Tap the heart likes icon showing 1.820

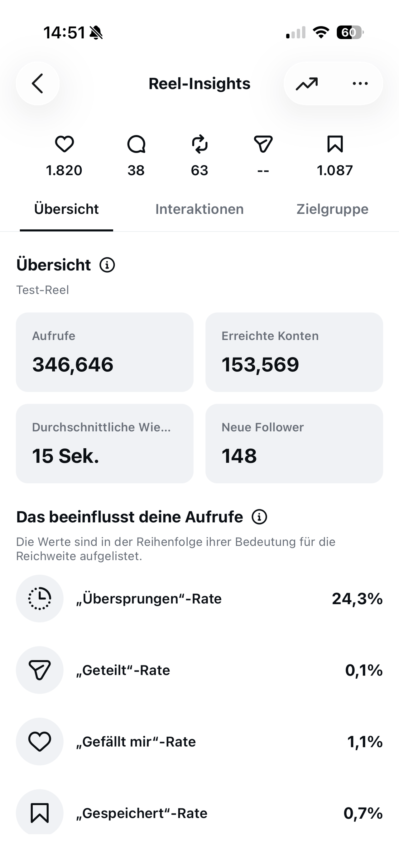pos(64,144)
